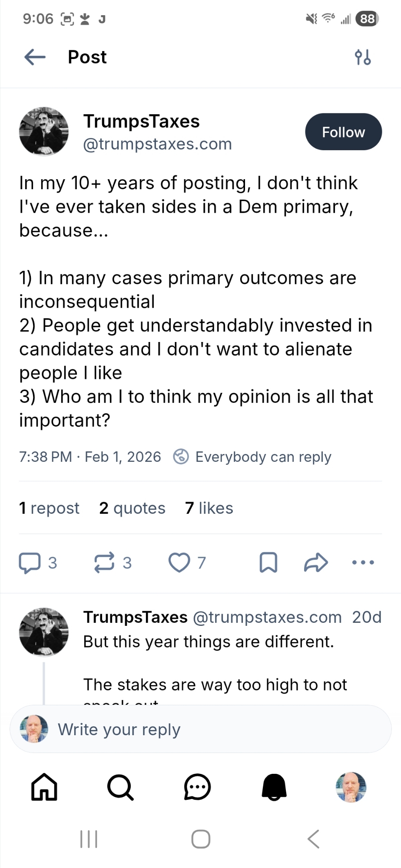Image resolution: width=401 pixels, height=868 pixels.
Task: Open my profile tab in bottom bar
Action: pos(351,787)
